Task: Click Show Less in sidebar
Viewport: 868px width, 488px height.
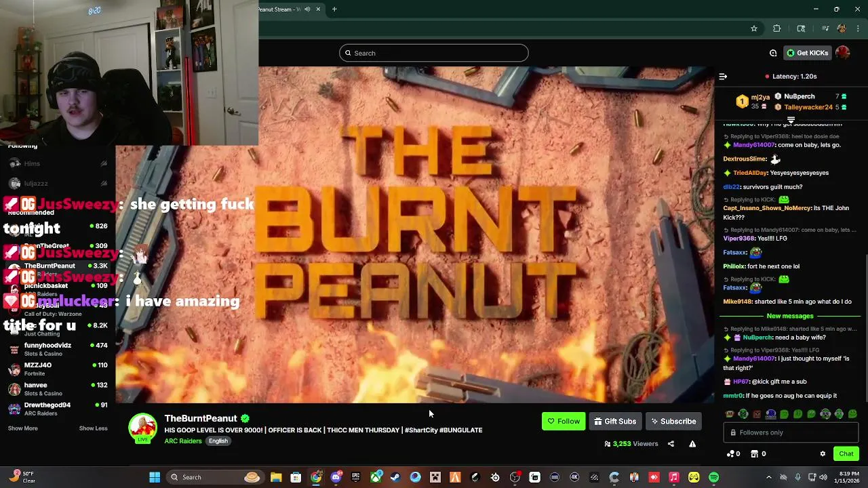Action: point(94,428)
